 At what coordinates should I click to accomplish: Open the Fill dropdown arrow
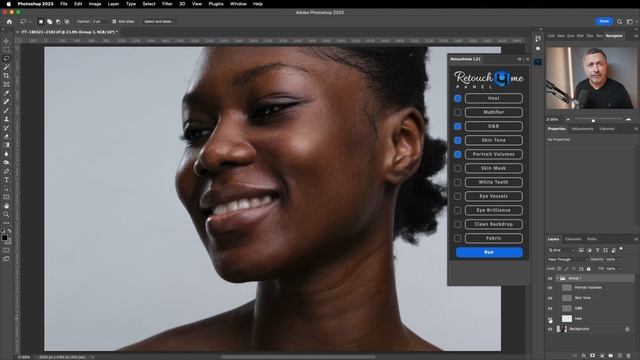[620, 269]
